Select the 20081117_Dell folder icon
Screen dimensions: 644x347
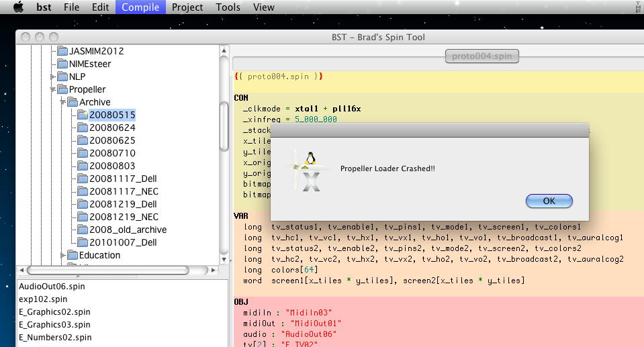click(83, 179)
